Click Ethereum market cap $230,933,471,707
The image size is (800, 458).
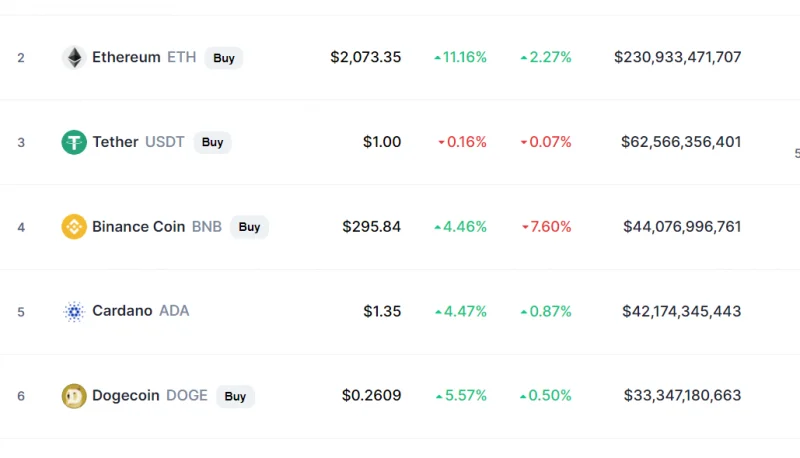tap(678, 57)
